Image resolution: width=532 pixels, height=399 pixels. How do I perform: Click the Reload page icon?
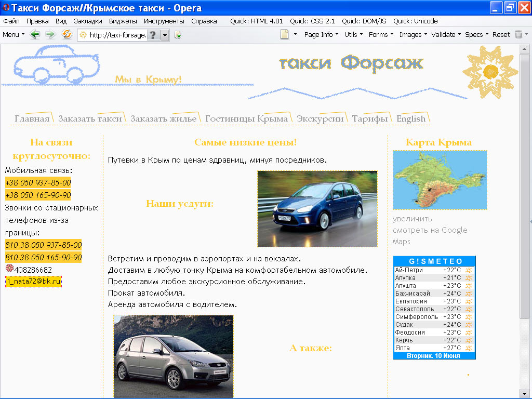(66, 34)
